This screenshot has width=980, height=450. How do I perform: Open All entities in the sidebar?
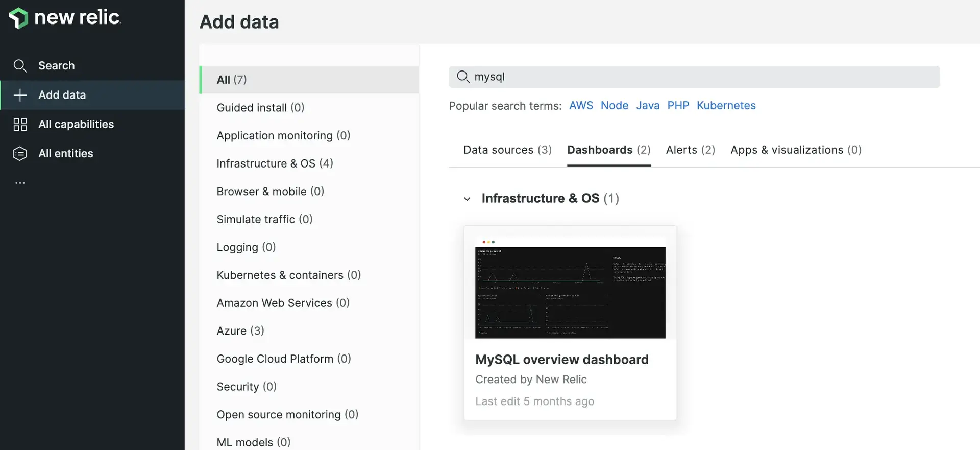pos(92,153)
